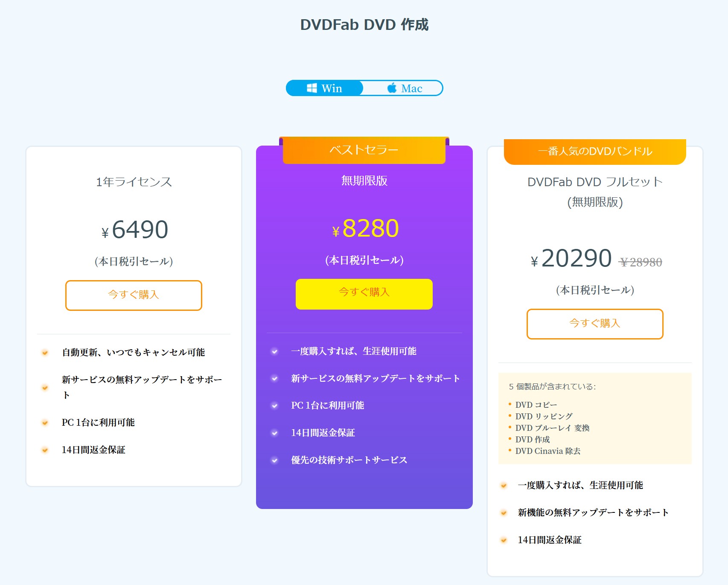Click the ¥6490 price
Image resolution: width=728 pixels, height=585 pixels.
[134, 230]
